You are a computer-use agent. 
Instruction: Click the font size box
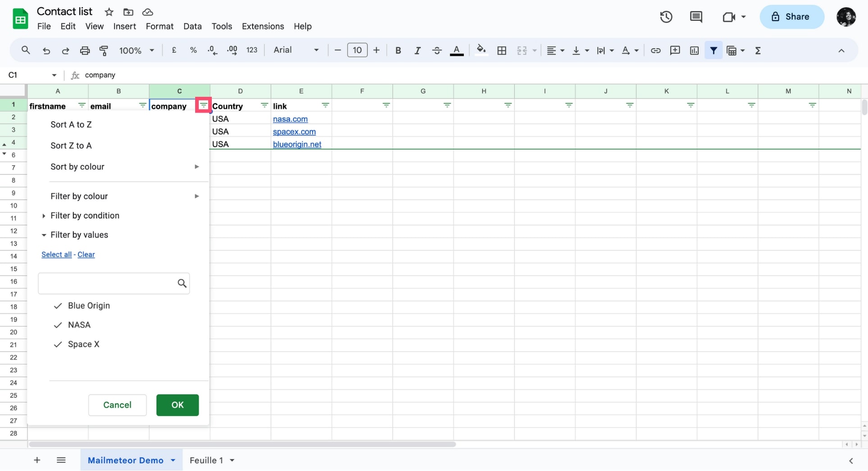(357, 50)
